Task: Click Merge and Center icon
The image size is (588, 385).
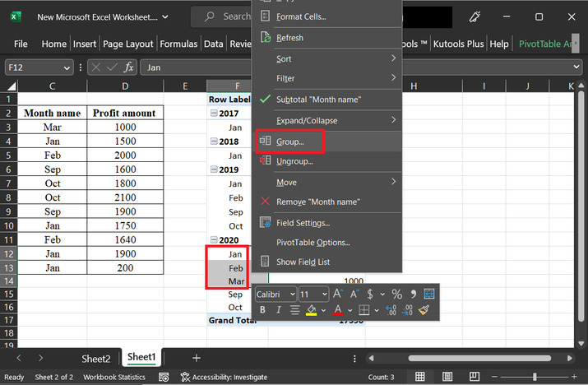Action: click(428, 294)
